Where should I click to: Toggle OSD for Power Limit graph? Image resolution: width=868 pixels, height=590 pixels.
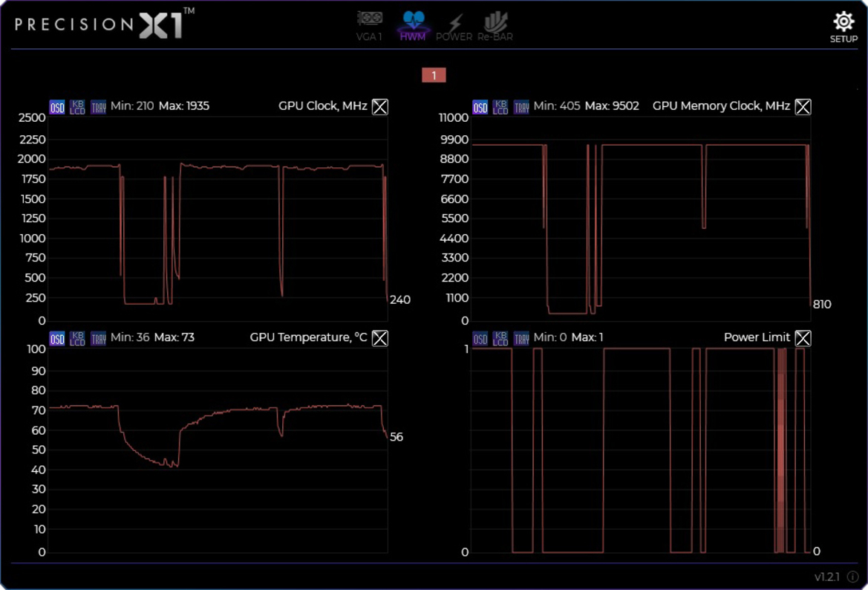tap(480, 338)
